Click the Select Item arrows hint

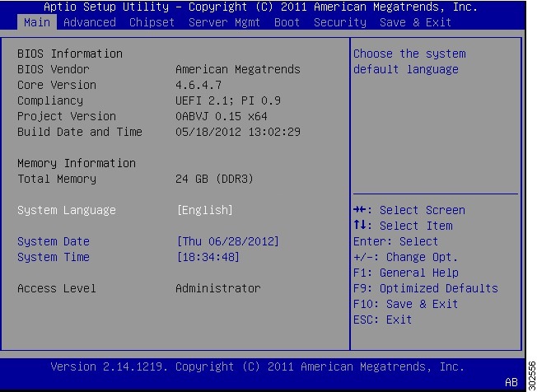(x=403, y=226)
